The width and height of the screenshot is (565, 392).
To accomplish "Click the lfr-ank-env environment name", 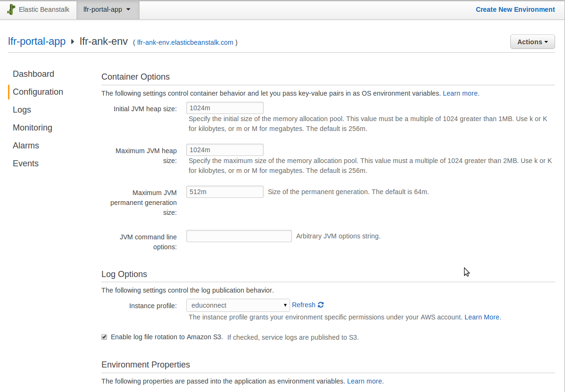I will click(x=104, y=41).
